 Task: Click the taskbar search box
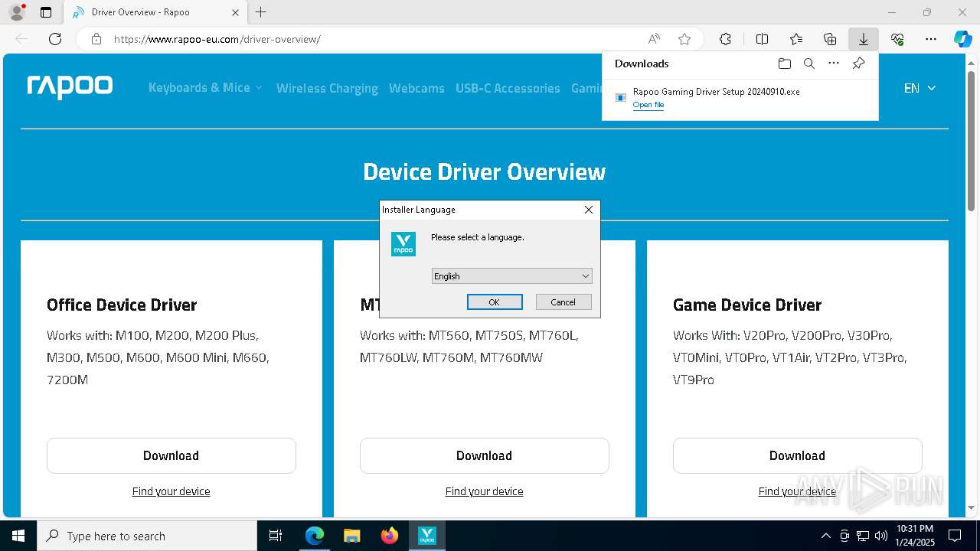tap(147, 536)
